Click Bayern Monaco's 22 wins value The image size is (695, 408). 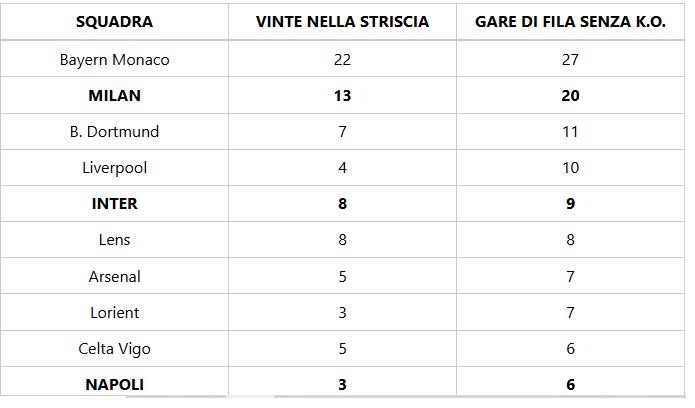pyautogui.click(x=342, y=60)
